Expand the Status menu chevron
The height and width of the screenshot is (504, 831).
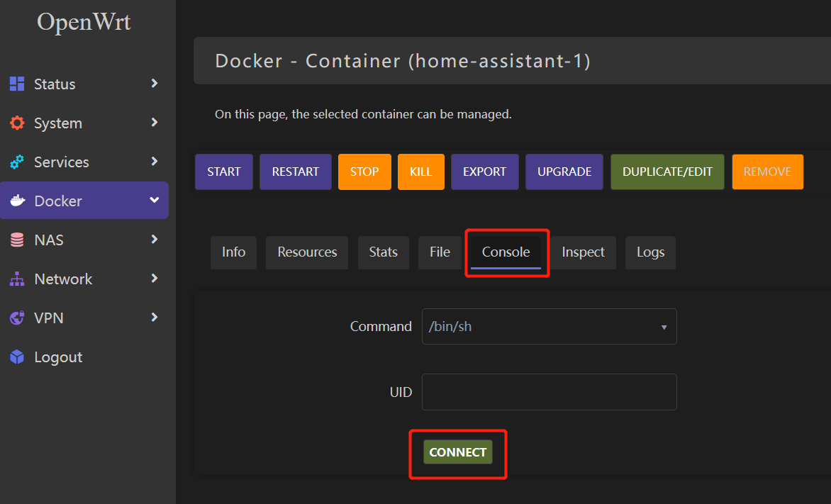click(155, 84)
